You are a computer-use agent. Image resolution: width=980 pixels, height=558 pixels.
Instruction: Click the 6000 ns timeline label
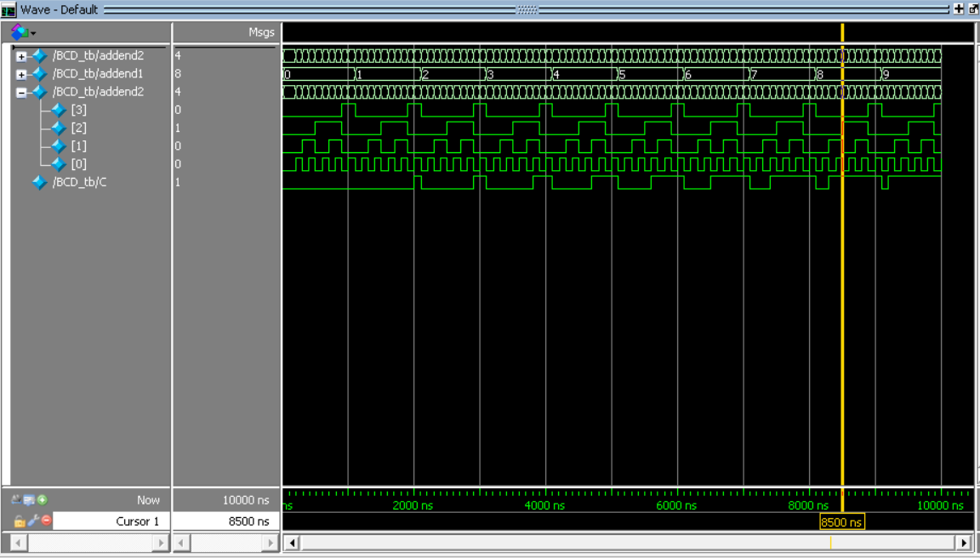pos(677,505)
